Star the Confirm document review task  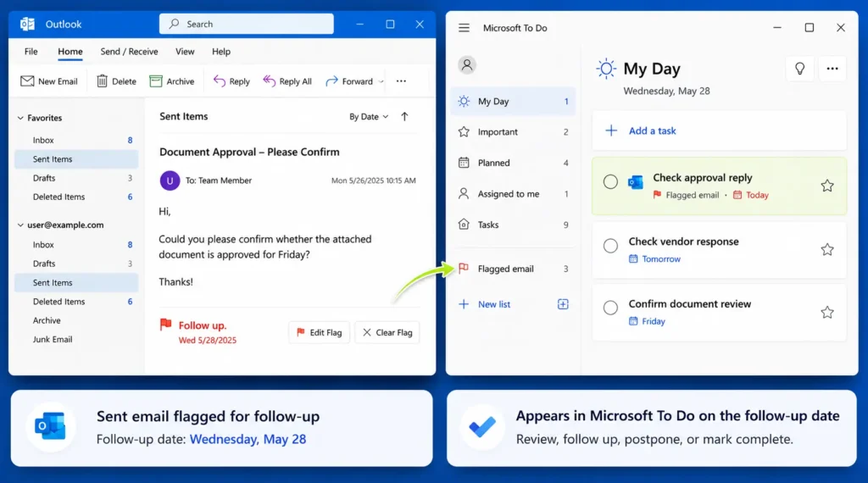point(827,312)
